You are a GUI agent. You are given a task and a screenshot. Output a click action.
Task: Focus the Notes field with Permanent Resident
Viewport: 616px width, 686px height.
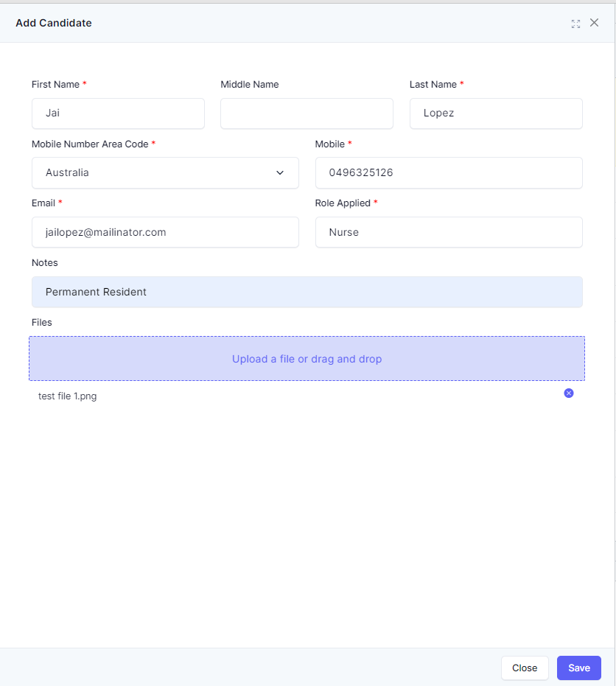click(307, 292)
